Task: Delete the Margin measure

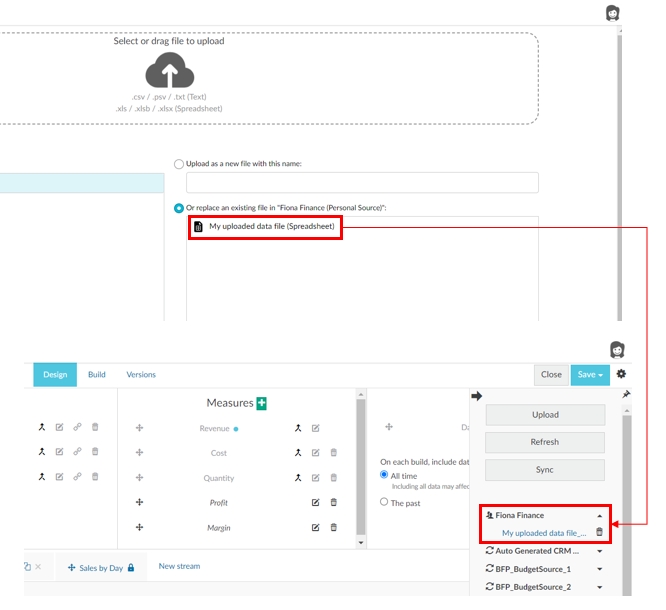Action: 334,527
